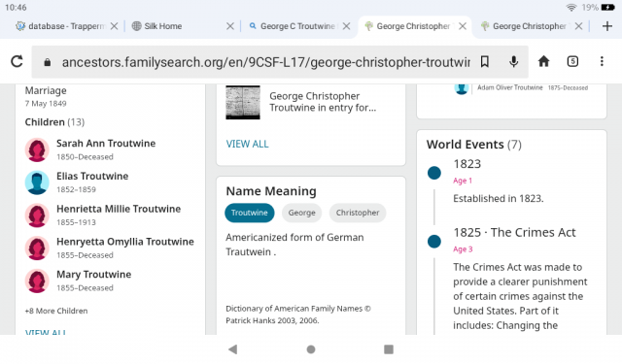Open Elias Troutwine's avatar icon
622x364 pixels.
(x=37, y=182)
